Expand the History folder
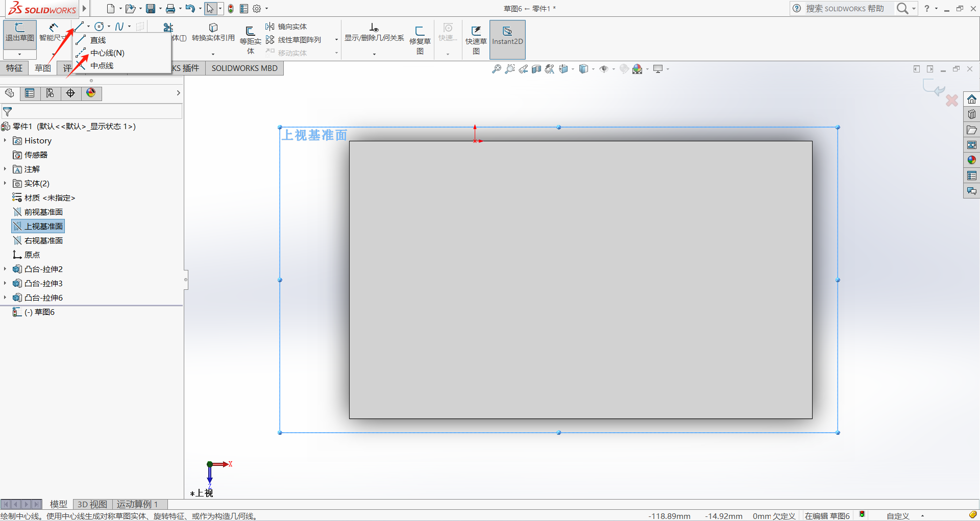Viewport: 980px width, 521px height. tap(5, 140)
